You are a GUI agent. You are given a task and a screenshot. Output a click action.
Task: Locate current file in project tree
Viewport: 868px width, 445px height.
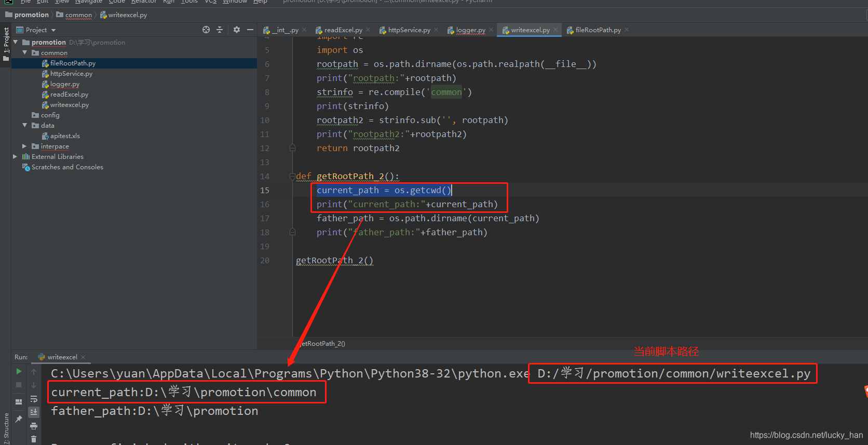[x=206, y=30]
